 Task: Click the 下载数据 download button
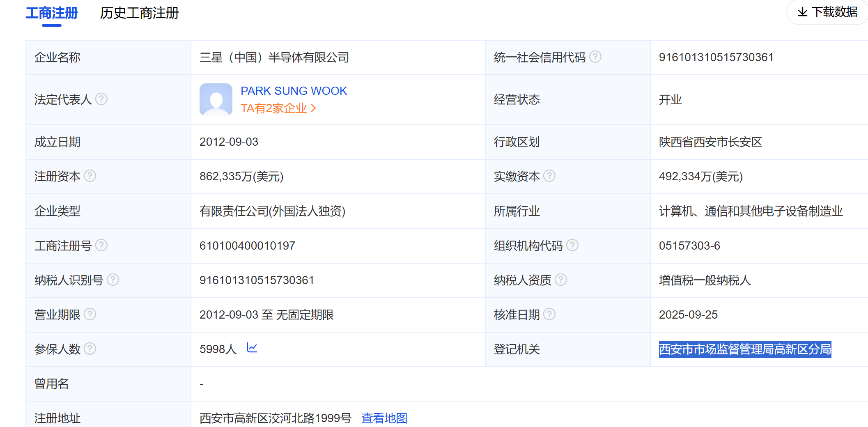click(x=827, y=12)
